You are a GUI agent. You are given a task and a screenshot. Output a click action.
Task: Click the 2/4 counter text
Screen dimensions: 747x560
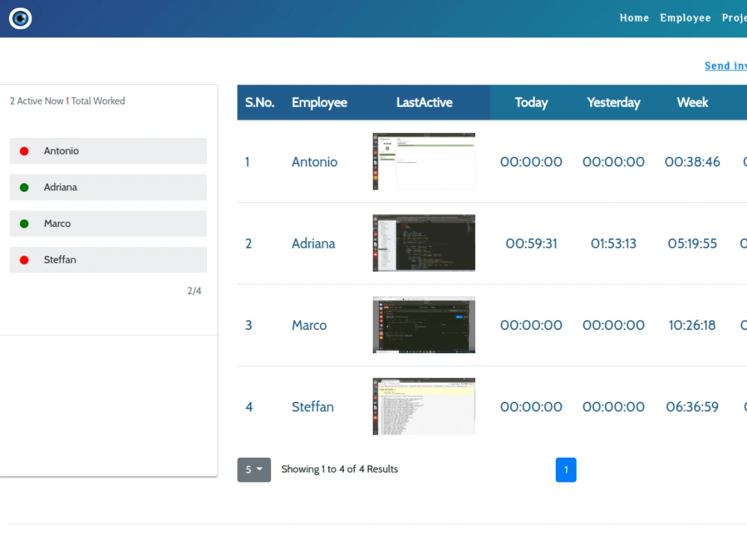tap(194, 290)
